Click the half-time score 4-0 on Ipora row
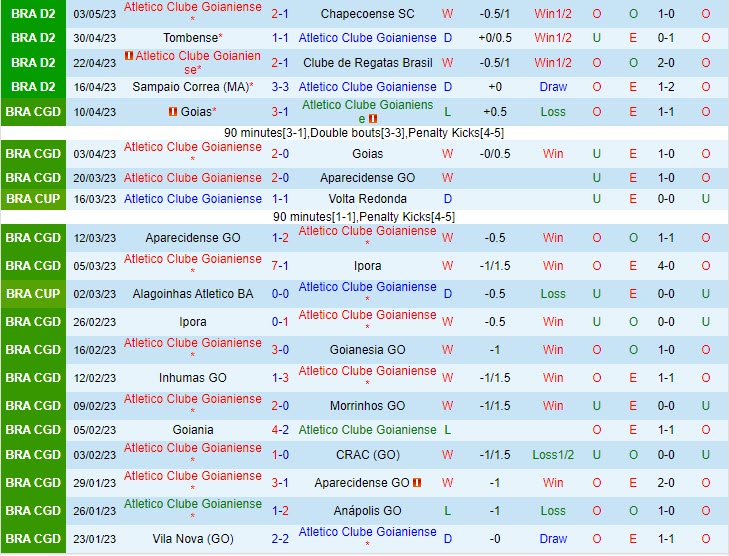The height and width of the screenshot is (556, 729). [666, 266]
